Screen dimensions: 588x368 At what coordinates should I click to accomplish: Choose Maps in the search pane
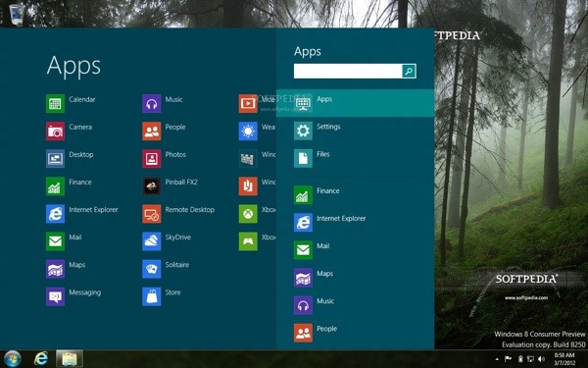point(355,278)
